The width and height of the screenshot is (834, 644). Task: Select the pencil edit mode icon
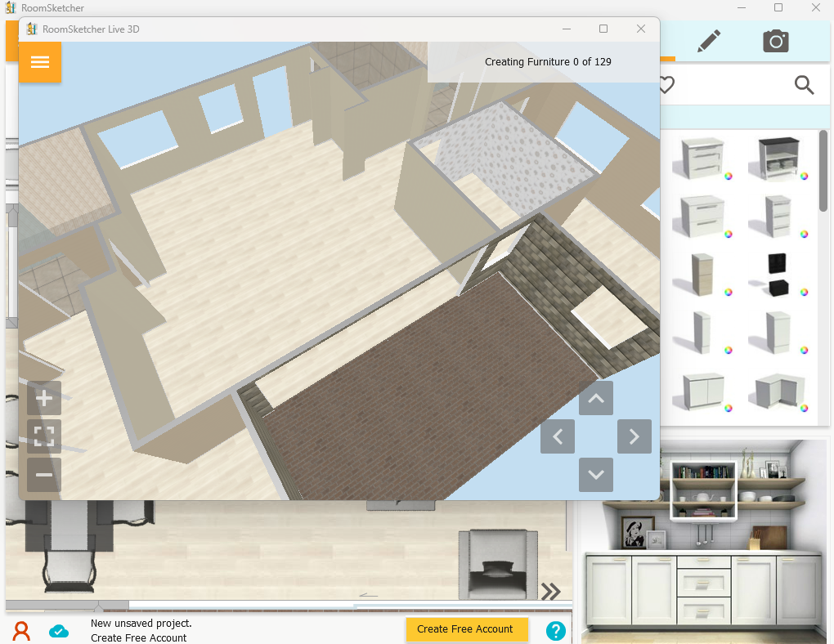(709, 41)
